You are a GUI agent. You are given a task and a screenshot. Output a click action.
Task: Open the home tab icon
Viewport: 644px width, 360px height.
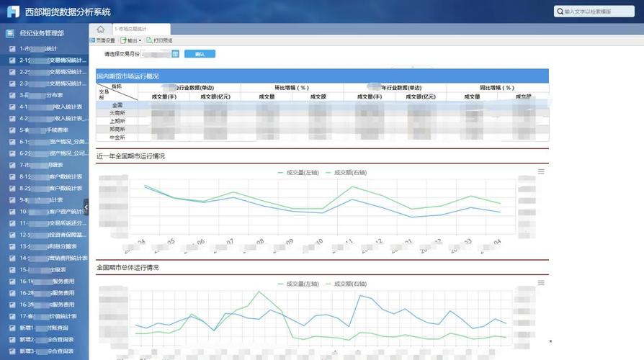101,29
